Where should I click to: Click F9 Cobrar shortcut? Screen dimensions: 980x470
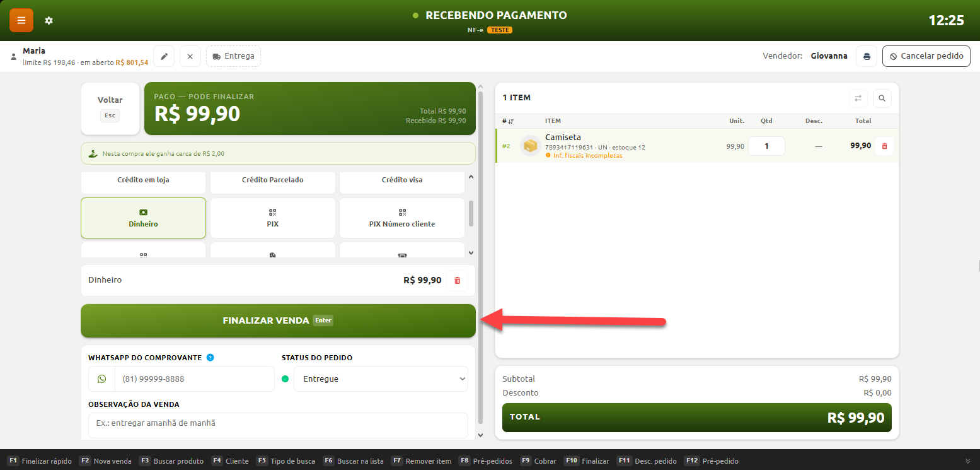pos(538,461)
